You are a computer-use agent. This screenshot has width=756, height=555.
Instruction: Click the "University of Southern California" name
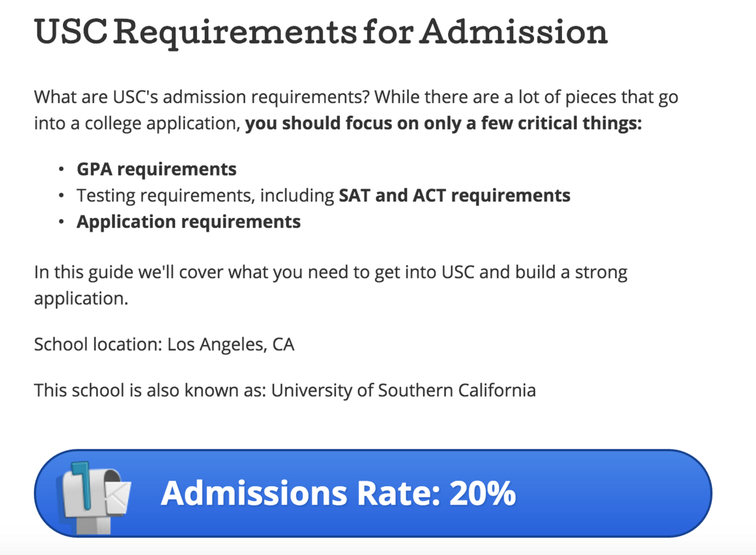click(x=404, y=391)
